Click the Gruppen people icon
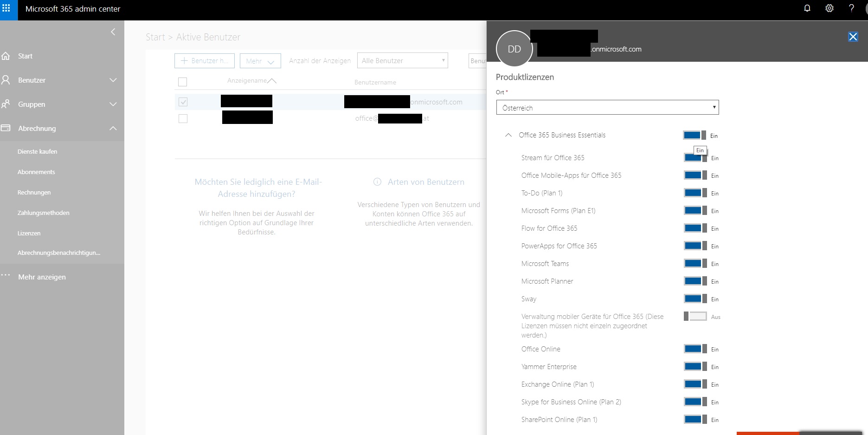 point(6,104)
